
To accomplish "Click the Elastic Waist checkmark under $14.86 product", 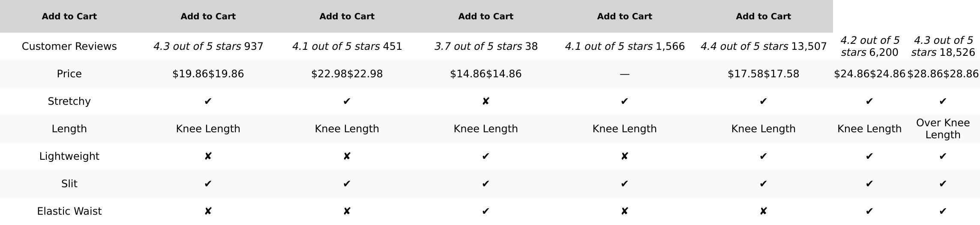I will (486, 211).
